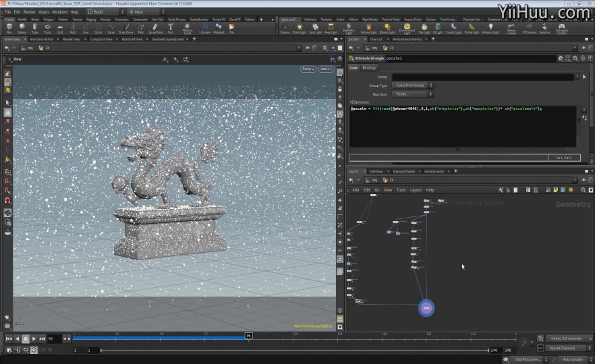Add a VR Camera from shelf
This screenshot has height=364, width=595.
(530, 28)
